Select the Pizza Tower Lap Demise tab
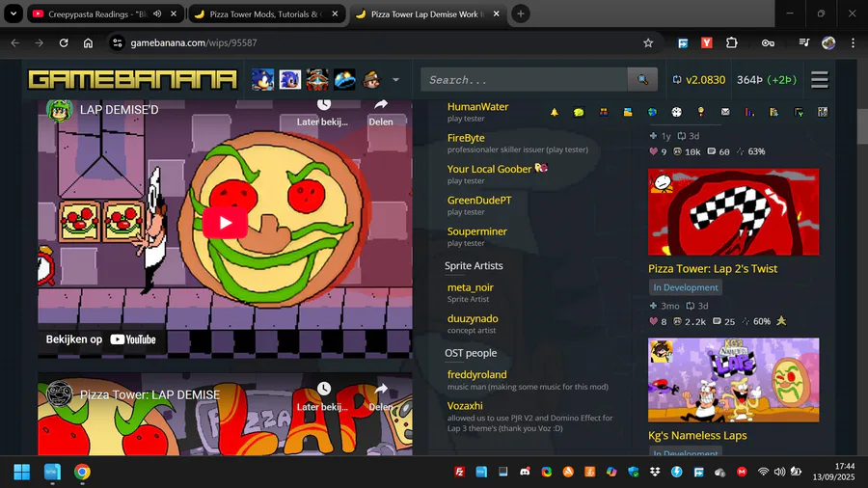 point(426,14)
